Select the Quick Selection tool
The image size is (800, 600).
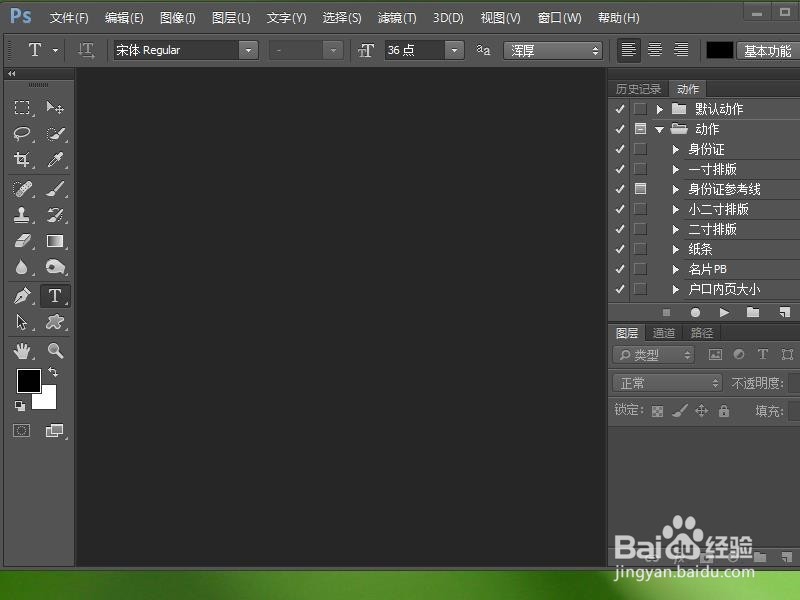[55, 134]
